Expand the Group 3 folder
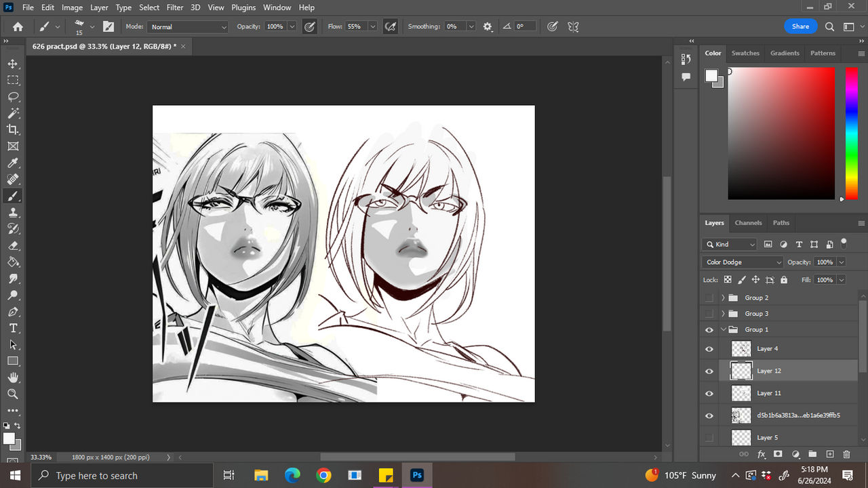 click(723, 314)
